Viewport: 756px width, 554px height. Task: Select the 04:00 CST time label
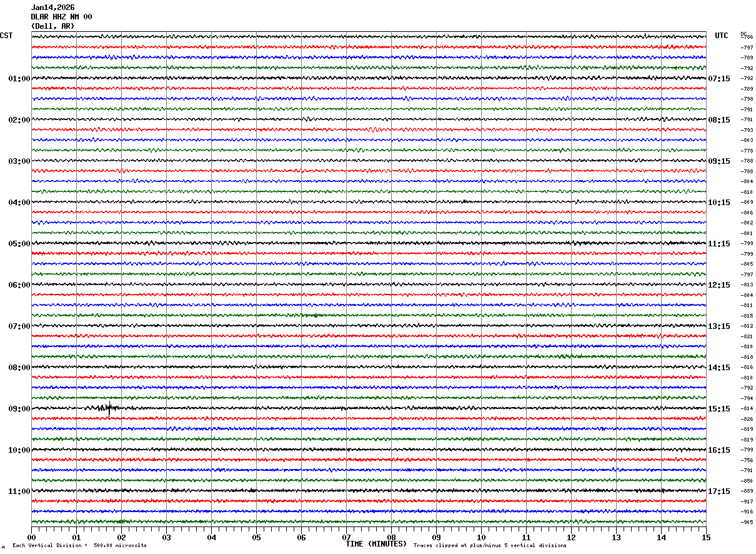click(x=19, y=203)
